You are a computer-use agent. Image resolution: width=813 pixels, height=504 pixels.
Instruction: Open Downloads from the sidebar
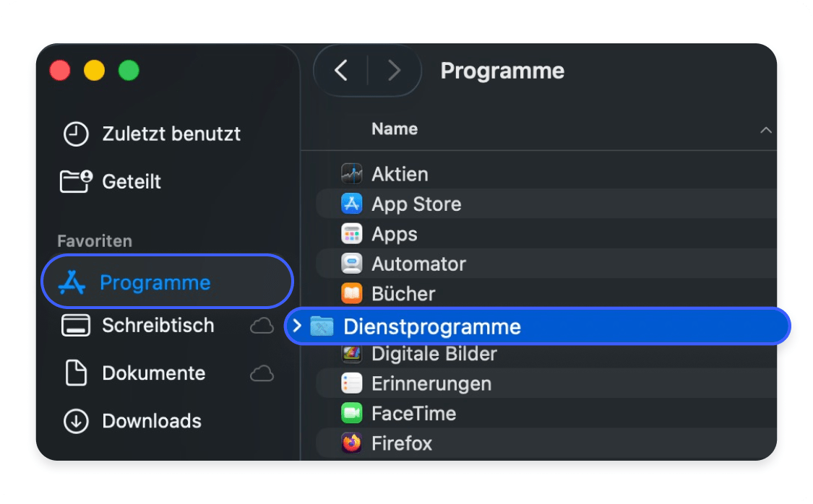152,421
